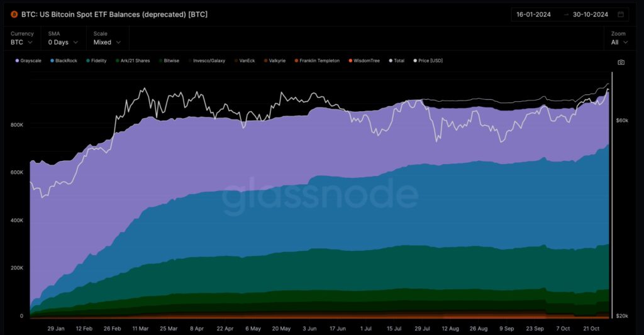Click the 8 Apr date label
644x335 pixels.
click(x=197, y=329)
